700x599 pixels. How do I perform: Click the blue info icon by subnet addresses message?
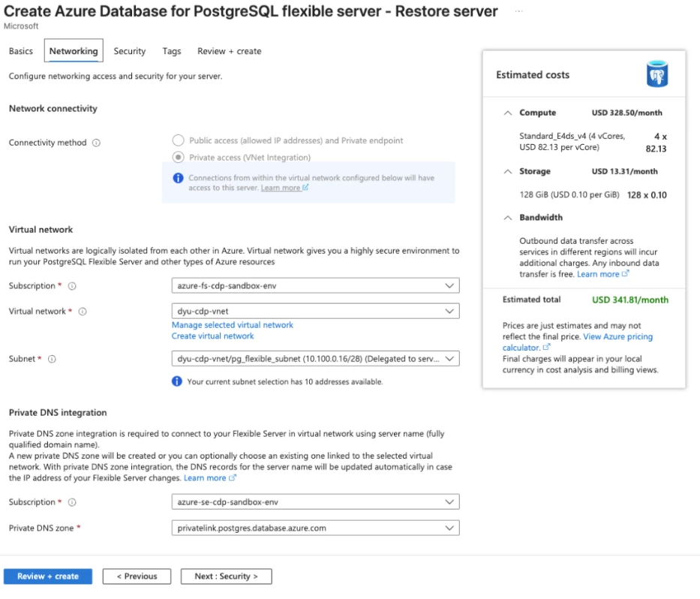click(x=177, y=381)
